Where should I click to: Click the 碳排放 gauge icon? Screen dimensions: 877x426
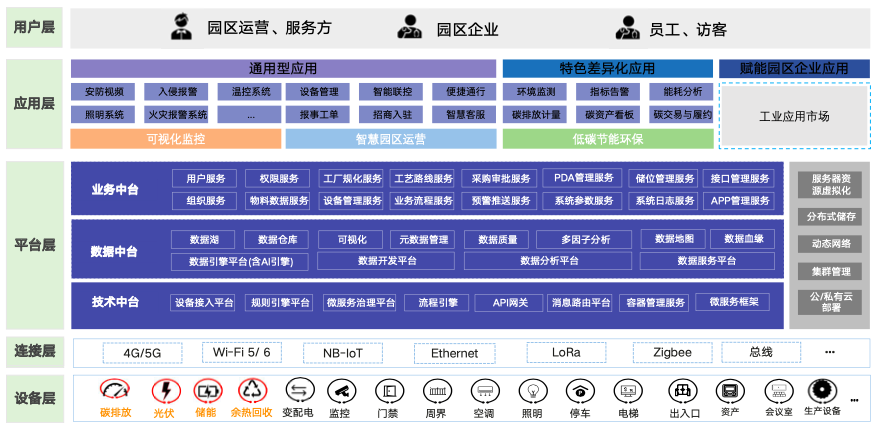coord(117,390)
